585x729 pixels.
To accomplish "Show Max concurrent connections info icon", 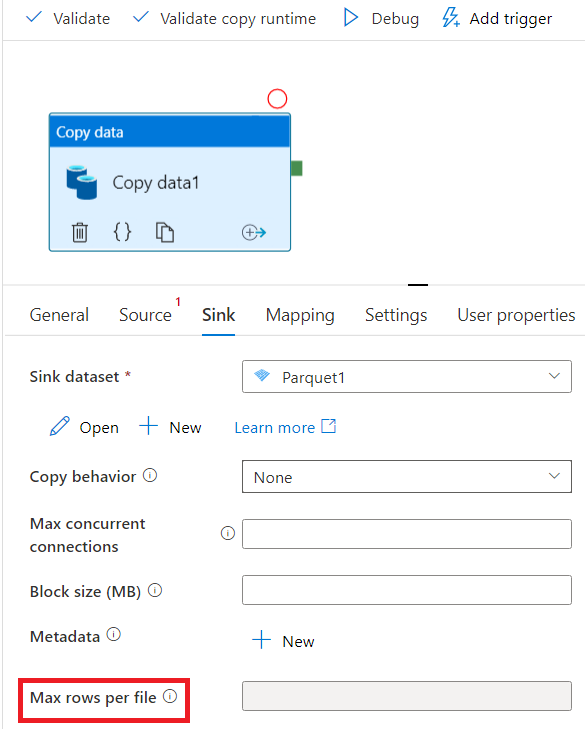I will click(227, 533).
